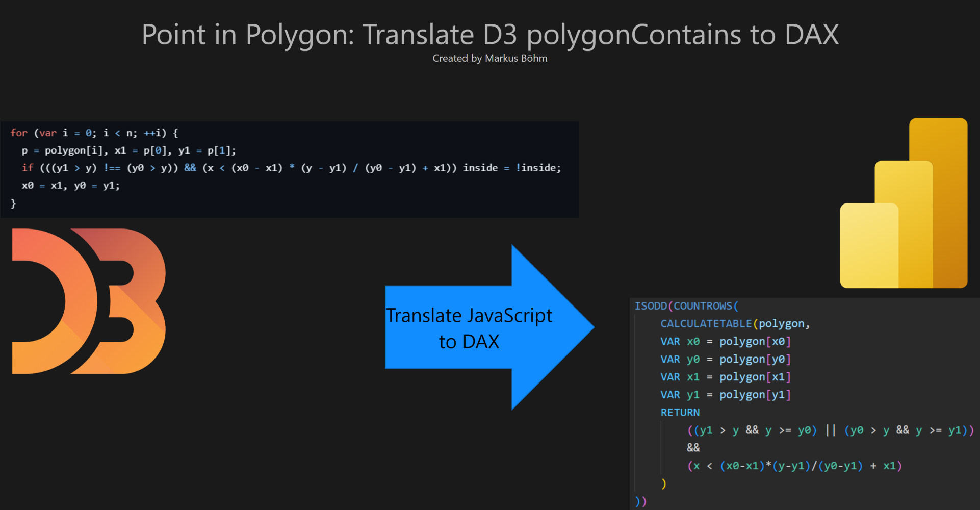This screenshot has width=980, height=510.
Task: Click the JavaScript for-loop code snippet
Action: click(290, 169)
